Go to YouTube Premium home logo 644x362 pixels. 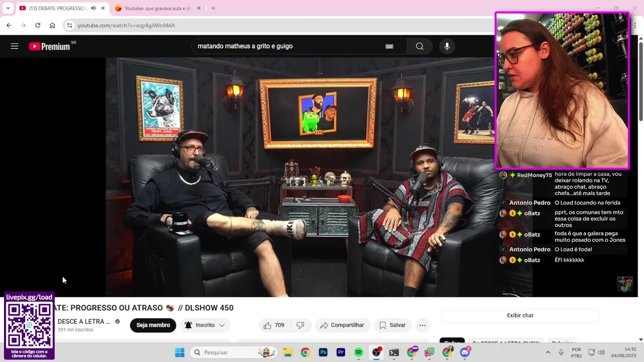(x=49, y=46)
